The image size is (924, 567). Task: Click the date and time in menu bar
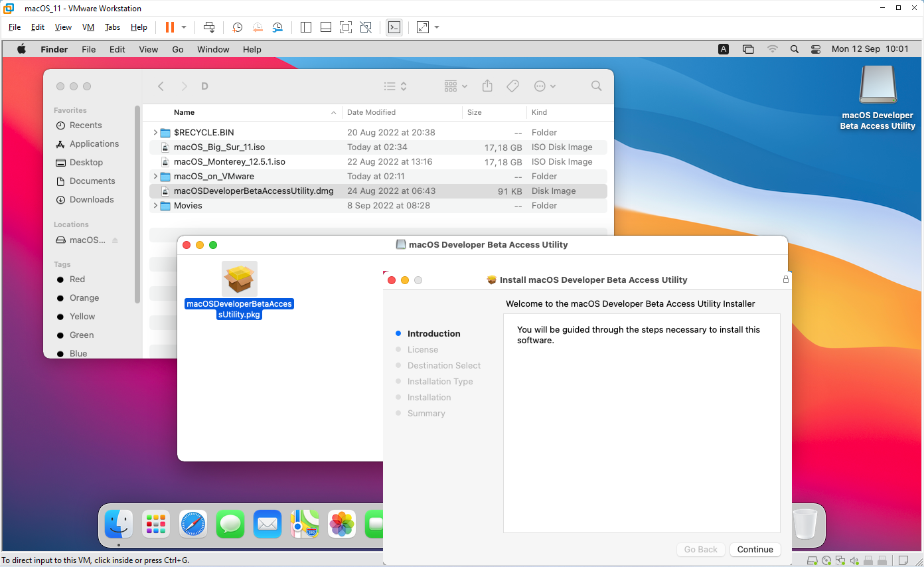point(870,49)
